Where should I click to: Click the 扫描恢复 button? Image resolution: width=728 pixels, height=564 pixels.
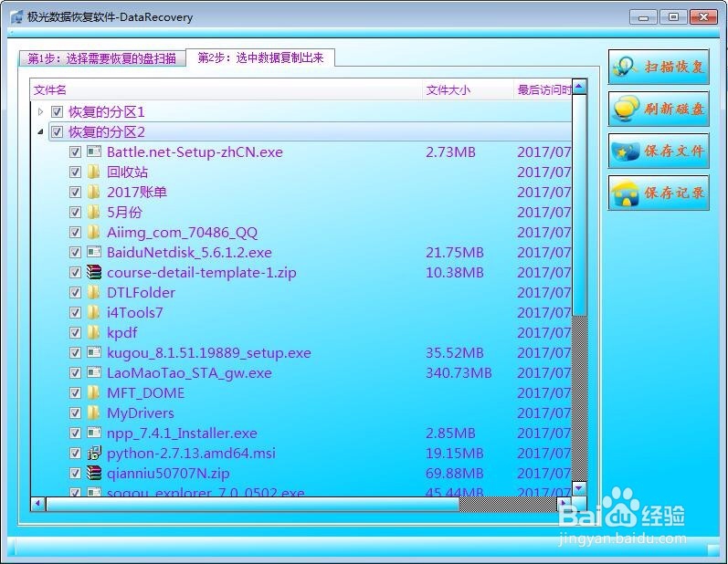point(659,67)
